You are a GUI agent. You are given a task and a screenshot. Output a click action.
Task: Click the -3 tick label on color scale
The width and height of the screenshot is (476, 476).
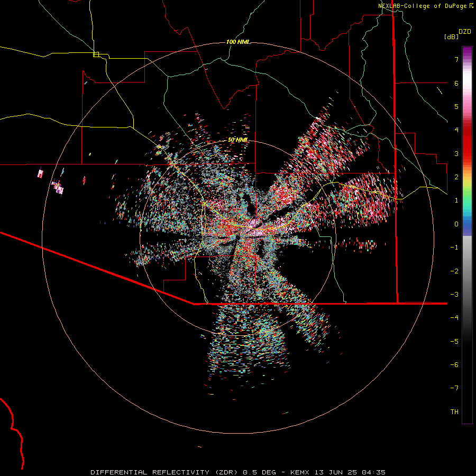454,295
